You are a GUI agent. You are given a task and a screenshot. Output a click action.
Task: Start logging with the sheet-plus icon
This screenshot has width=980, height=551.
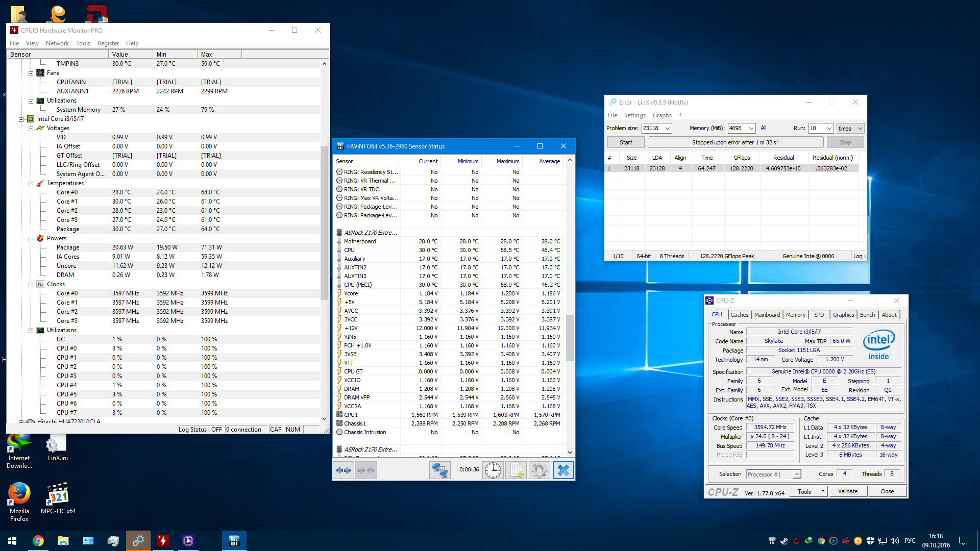point(516,470)
